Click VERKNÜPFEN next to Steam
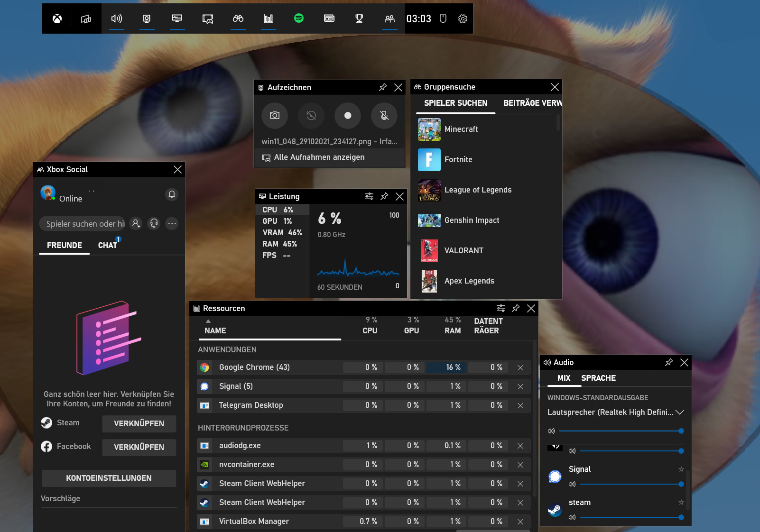This screenshot has width=760, height=532. click(139, 423)
